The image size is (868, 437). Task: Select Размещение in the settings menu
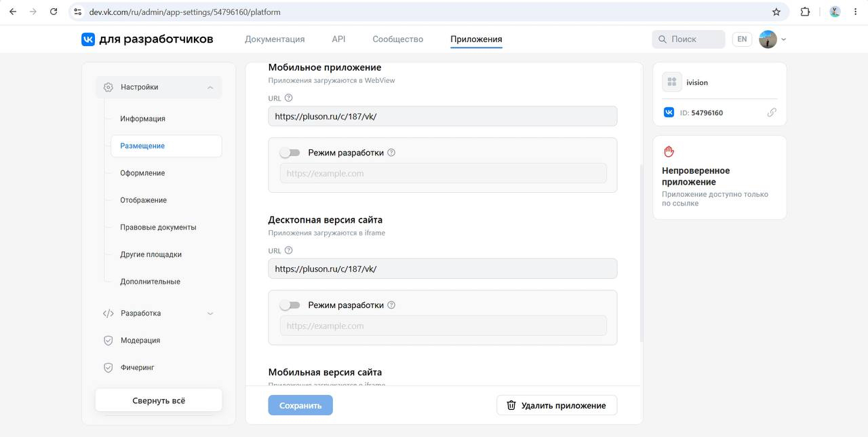[166, 146]
